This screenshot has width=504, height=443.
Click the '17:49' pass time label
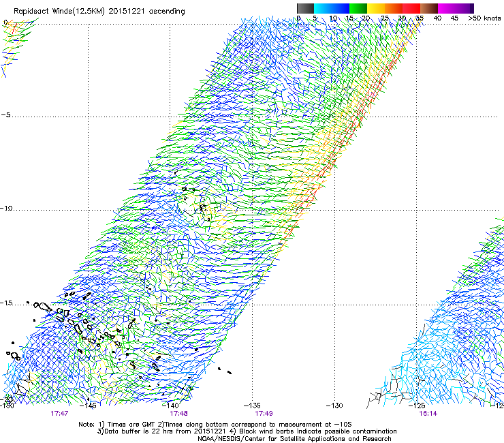[264, 414]
